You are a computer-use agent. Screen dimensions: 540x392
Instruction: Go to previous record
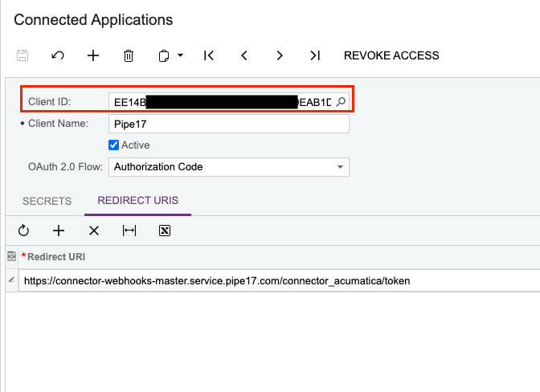pyautogui.click(x=244, y=55)
